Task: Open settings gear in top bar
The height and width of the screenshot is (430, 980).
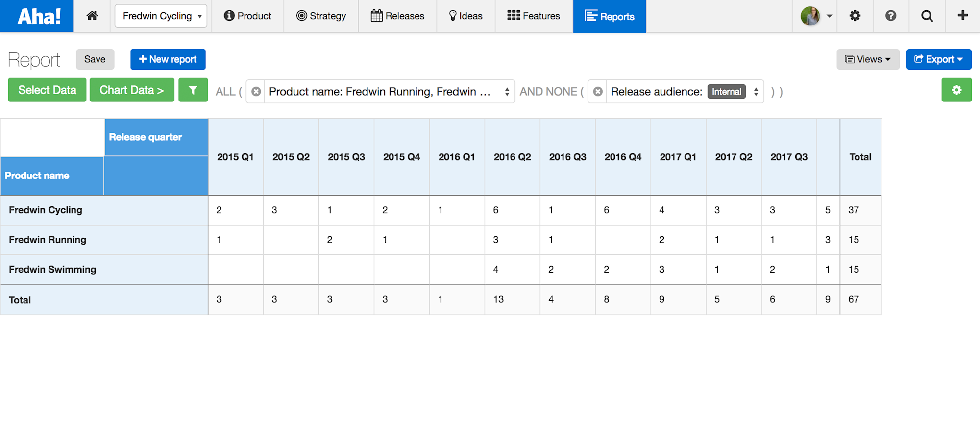Action: tap(855, 16)
